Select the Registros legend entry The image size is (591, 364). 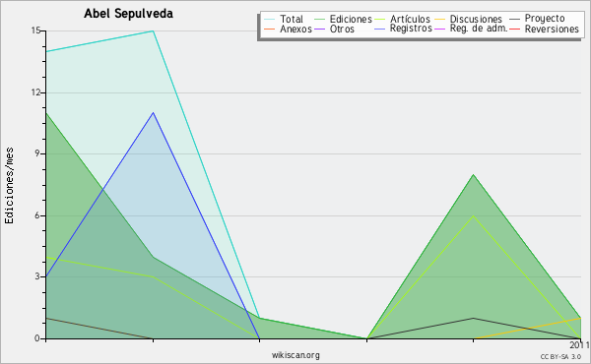click(x=411, y=29)
